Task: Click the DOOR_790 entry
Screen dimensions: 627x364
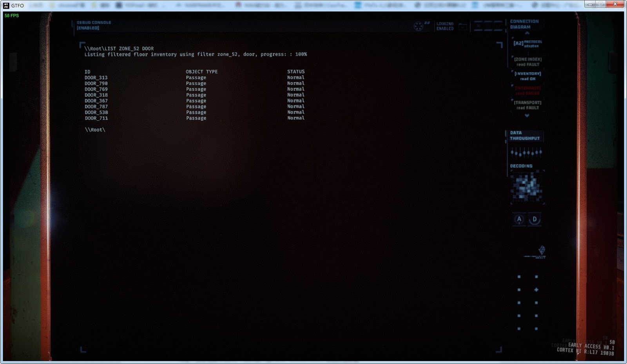Action: tap(96, 83)
